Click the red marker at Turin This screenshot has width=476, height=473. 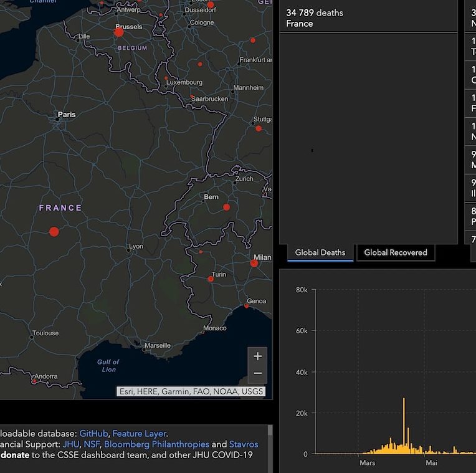[x=211, y=279]
